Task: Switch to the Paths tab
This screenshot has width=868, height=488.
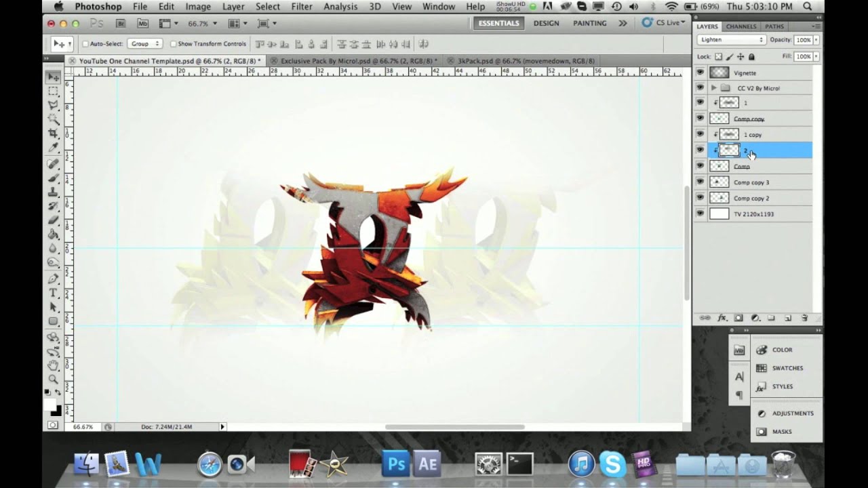Action: [774, 26]
